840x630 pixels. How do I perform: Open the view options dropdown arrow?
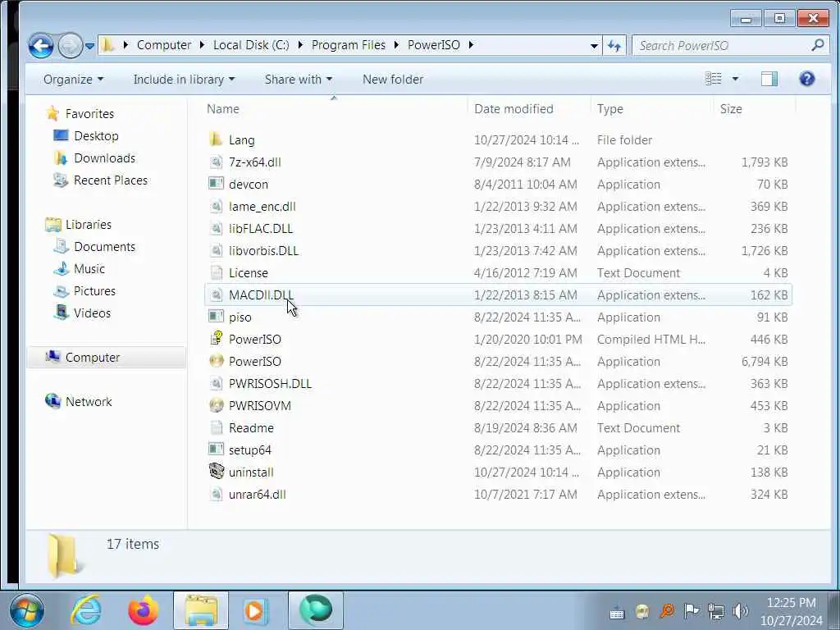(x=736, y=79)
